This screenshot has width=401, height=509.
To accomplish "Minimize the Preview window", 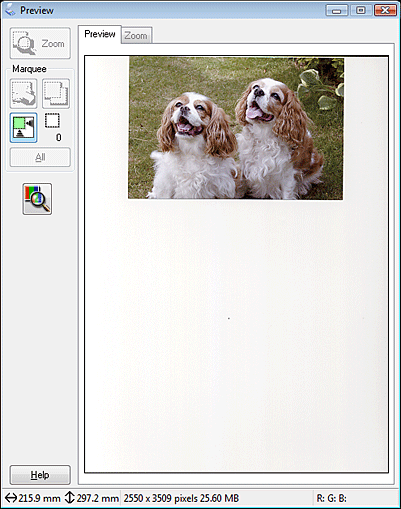I will [x=337, y=10].
